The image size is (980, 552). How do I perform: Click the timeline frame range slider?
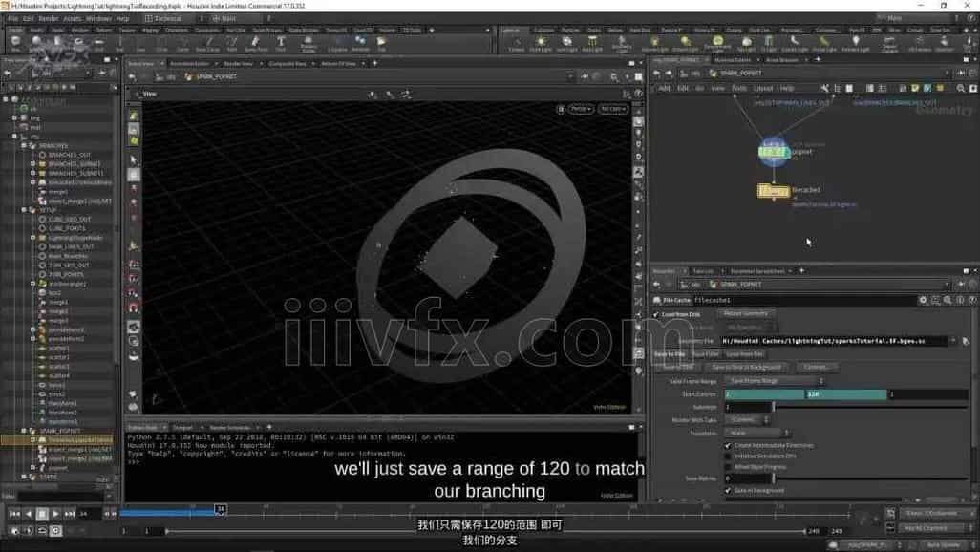tap(485, 531)
